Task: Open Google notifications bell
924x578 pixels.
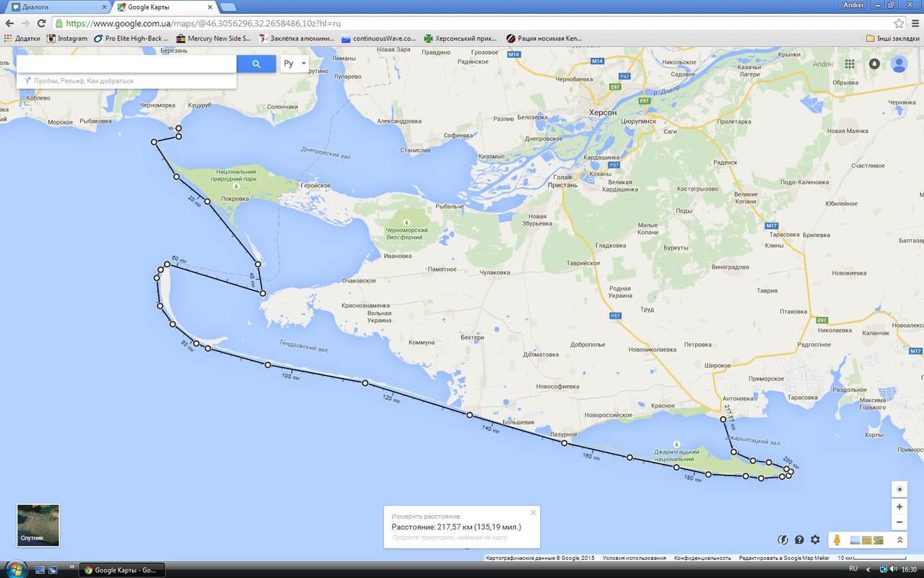Action: tap(874, 64)
